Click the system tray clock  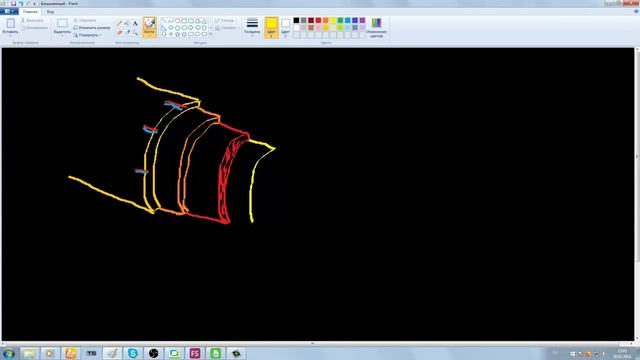(x=622, y=353)
